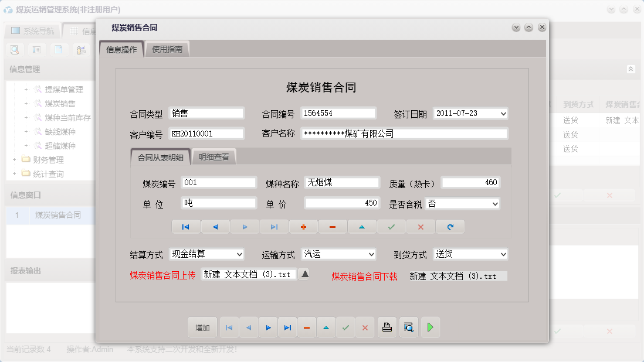Image resolution: width=644 pixels, height=362 pixels.
Task: Click the 增加 button on the bottom toolbar
Action: [202, 327]
